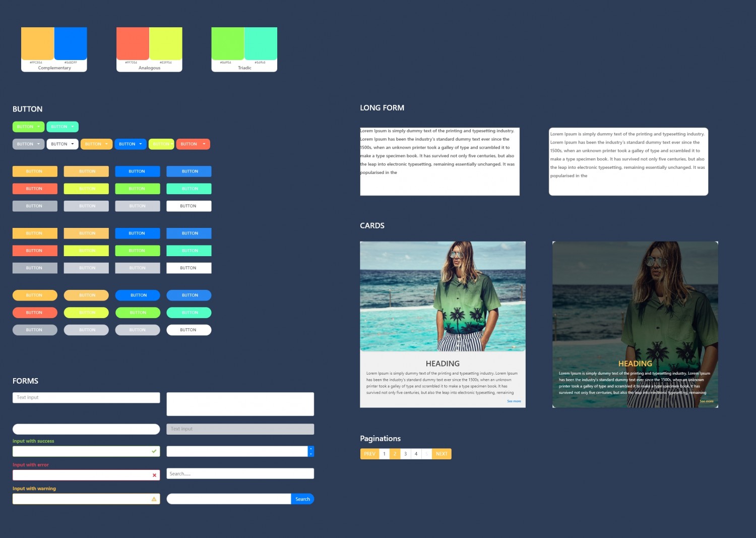Click the NEXT pagination button
756x538 pixels.
[x=442, y=454]
